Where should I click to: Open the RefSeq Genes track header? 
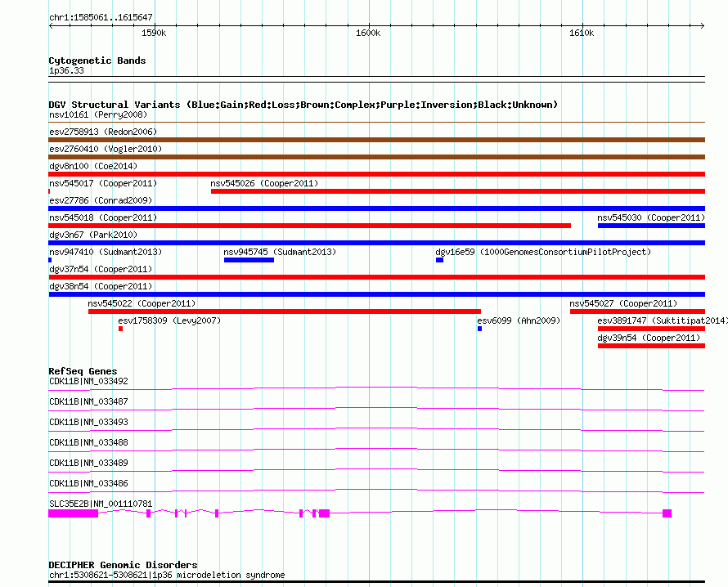coord(83,371)
